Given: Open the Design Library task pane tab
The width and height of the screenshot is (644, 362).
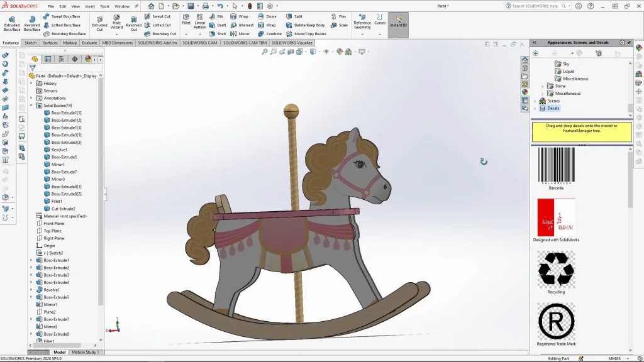Looking at the screenshot, I should pos(639,56).
